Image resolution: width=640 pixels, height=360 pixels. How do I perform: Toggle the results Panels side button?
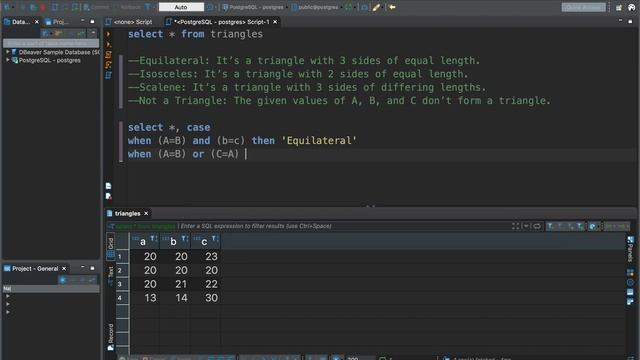[x=631, y=248]
